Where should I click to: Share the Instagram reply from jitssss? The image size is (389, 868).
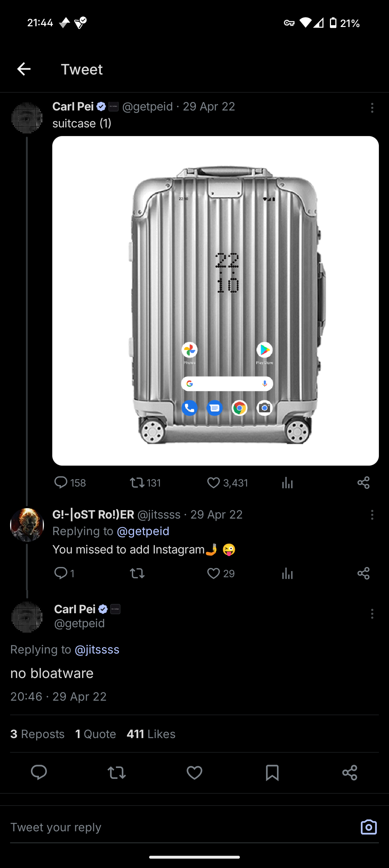[363, 573]
